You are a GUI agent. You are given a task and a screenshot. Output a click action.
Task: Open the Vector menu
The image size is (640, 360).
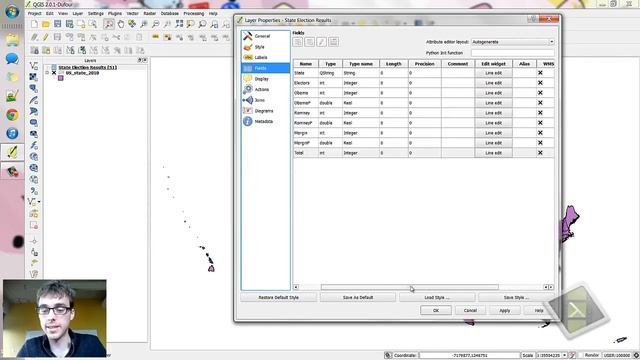point(132,13)
